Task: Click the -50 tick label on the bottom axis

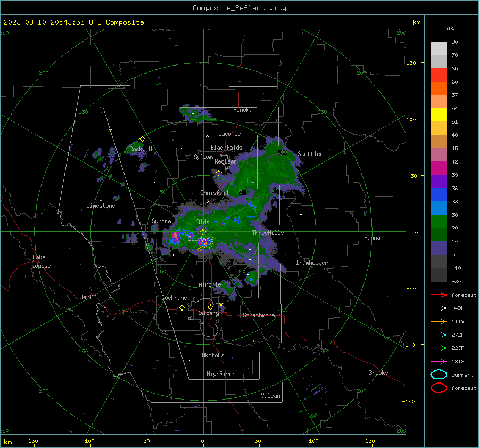Action: point(144,441)
